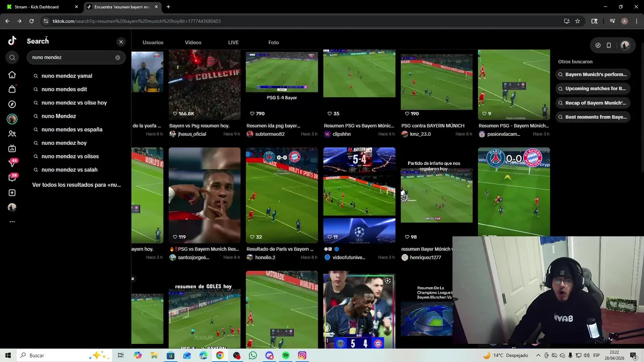Open the Chrome three-dot menu
Screen dimensions: 644x362
[637, 21]
